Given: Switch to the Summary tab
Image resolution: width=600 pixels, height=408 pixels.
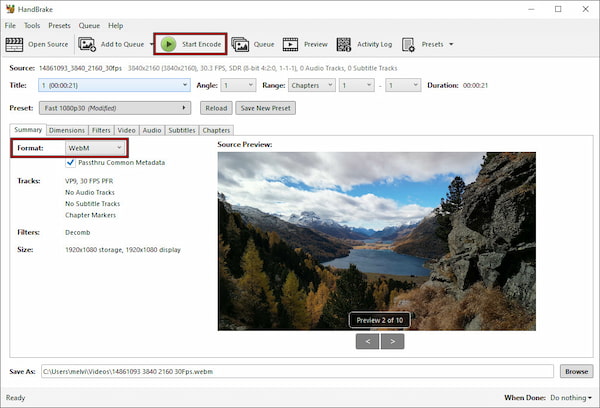Looking at the screenshot, I should [x=28, y=130].
